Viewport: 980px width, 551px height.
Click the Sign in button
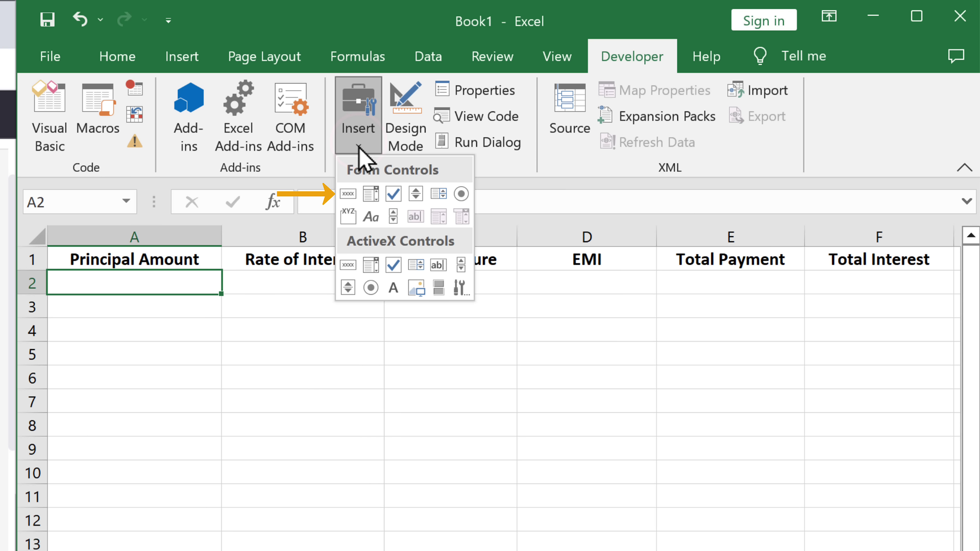tap(764, 20)
